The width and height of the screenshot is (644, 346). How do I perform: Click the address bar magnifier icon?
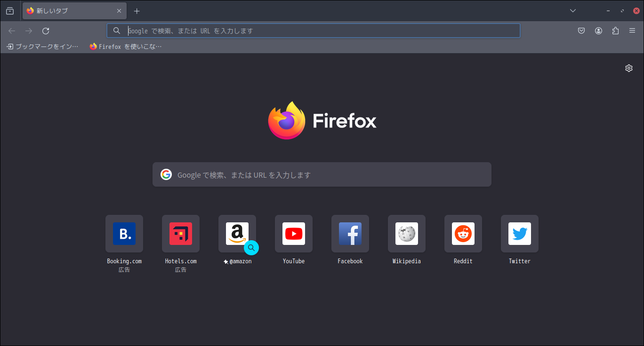pos(117,31)
